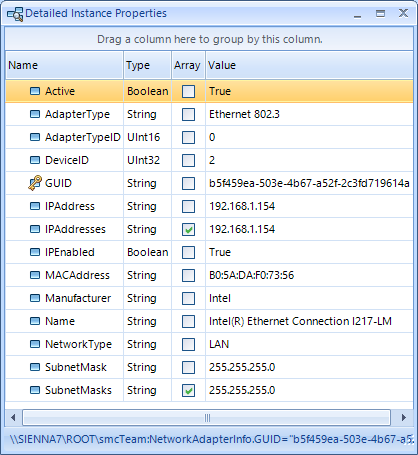
Task: Click the property icon beside Active
Action: coord(35,91)
